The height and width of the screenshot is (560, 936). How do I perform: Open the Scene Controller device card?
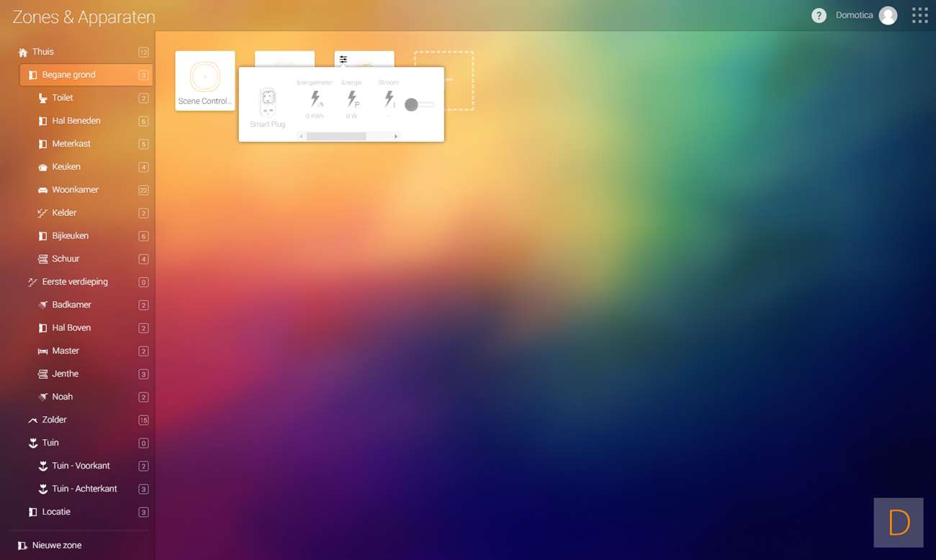pyautogui.click(x=205, y=81)
